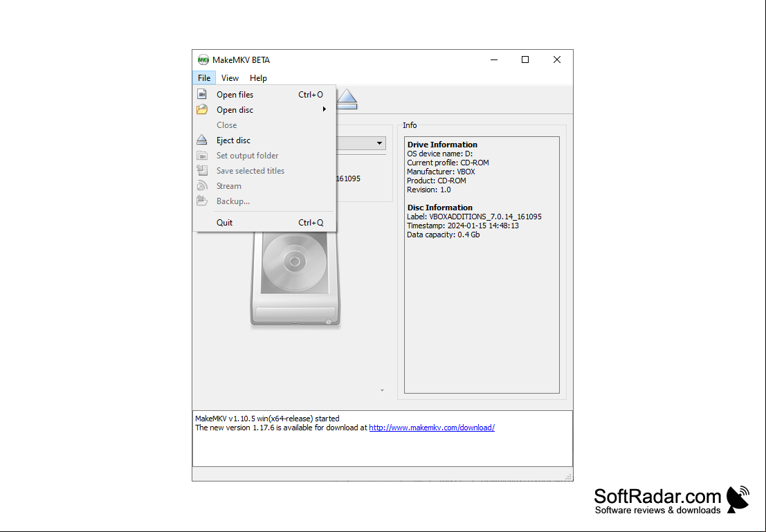Image resolution: width=766 pixels, height=532 pixels.
Task: Click the Product: CD-ROM line
Action: tap(436, 181)
